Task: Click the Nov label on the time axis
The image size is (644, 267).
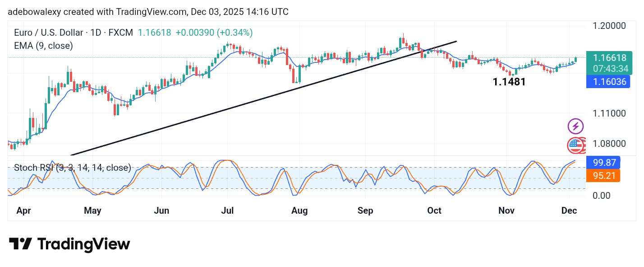Action: click(506, 211)
